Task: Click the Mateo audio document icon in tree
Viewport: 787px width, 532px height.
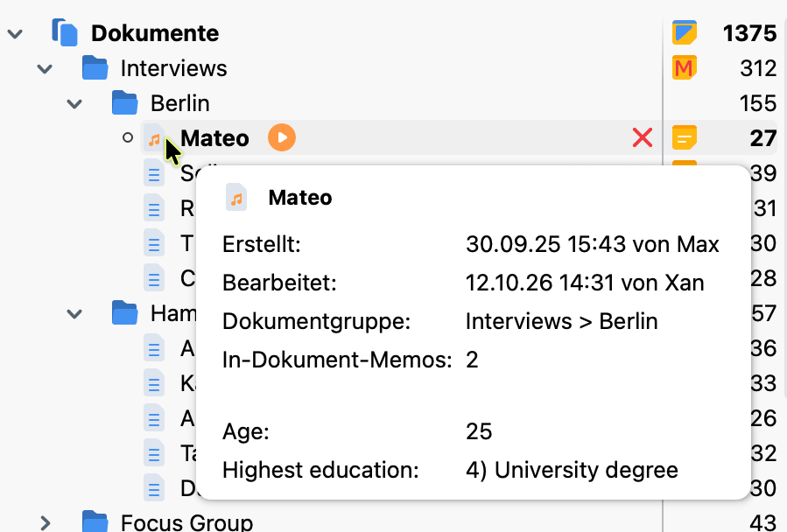Action: pyautogui.click(x=153, y=137)
